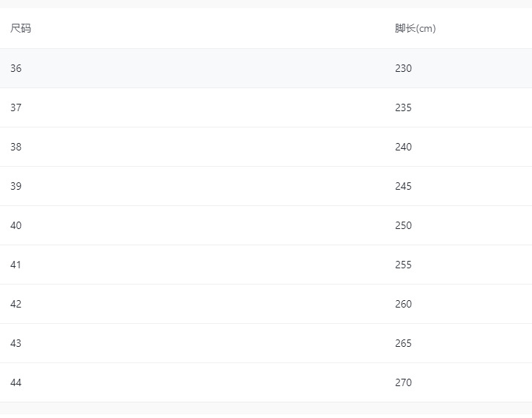532x418 pixels.
Task: Click the foot length value 250
Action: tap(404, 225)
